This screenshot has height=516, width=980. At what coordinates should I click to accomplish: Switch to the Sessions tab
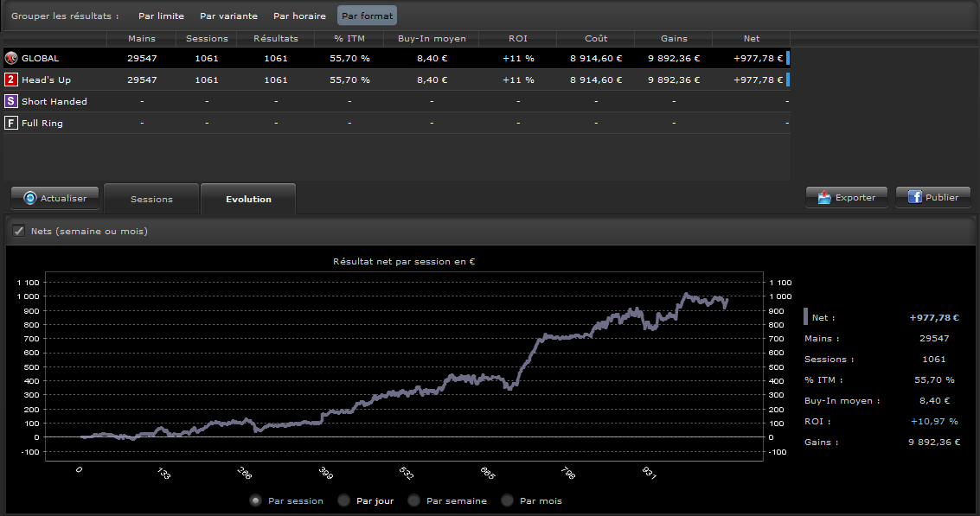(151, 199)
